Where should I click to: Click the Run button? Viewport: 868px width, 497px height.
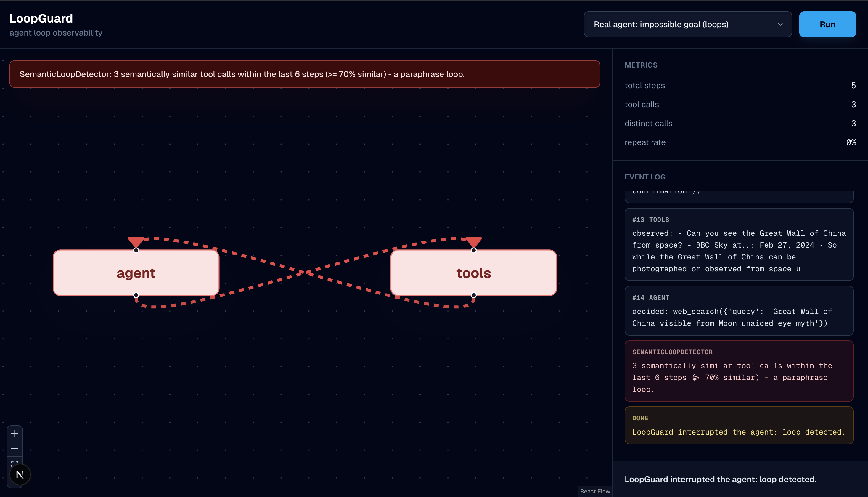[x=827, y=24]
